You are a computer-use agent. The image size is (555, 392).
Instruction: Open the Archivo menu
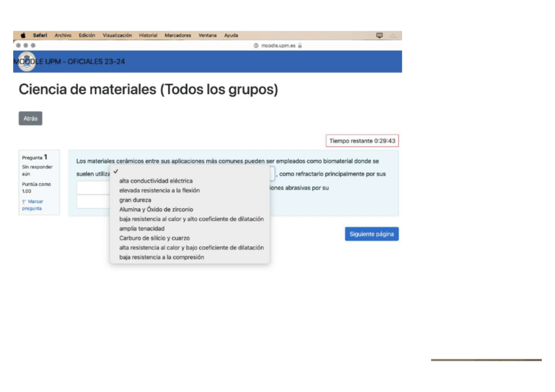[x=63, y=35]
